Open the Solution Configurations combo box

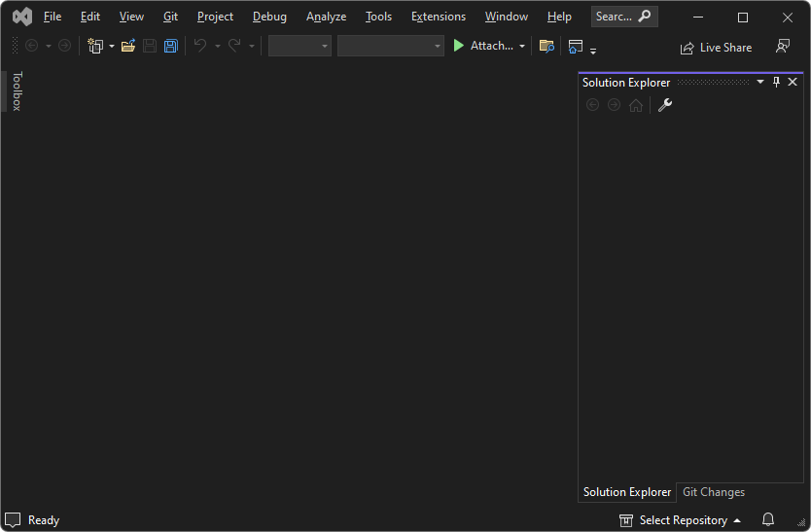(300, 46)
